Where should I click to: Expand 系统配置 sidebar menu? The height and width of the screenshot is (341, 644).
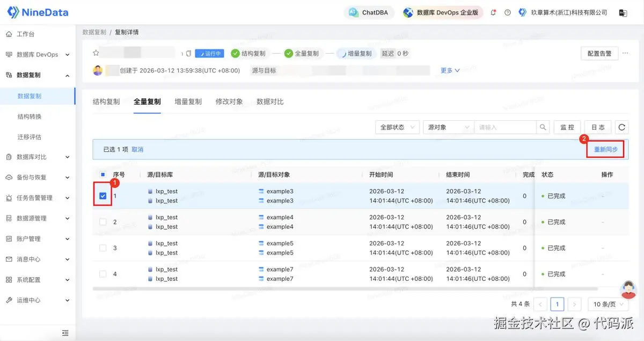point(38,280)
